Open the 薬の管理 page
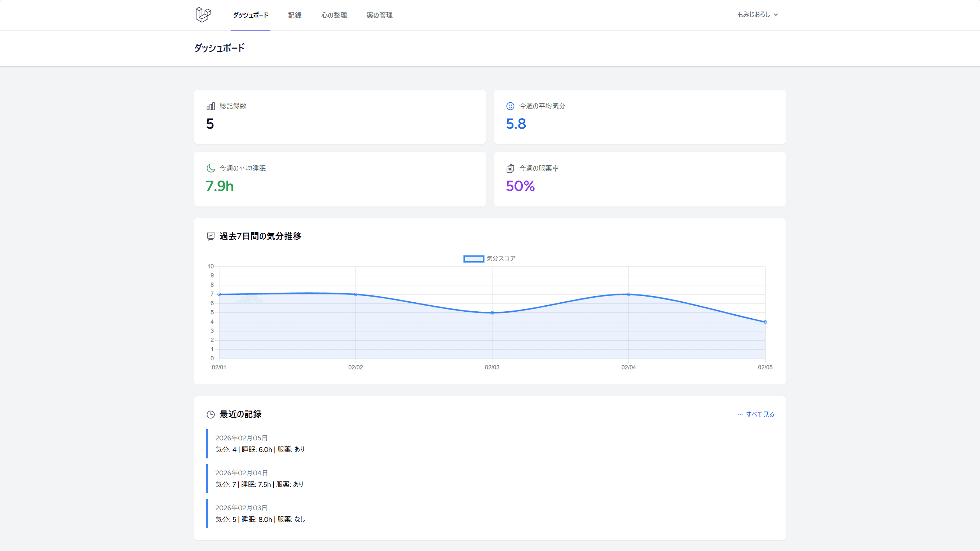 coord(379,15)
